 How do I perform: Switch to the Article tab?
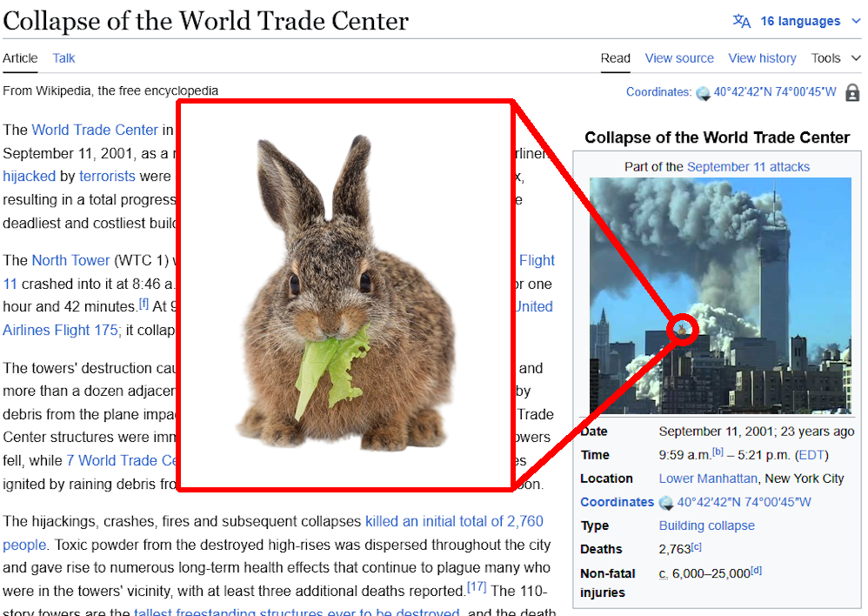[21, 58]
